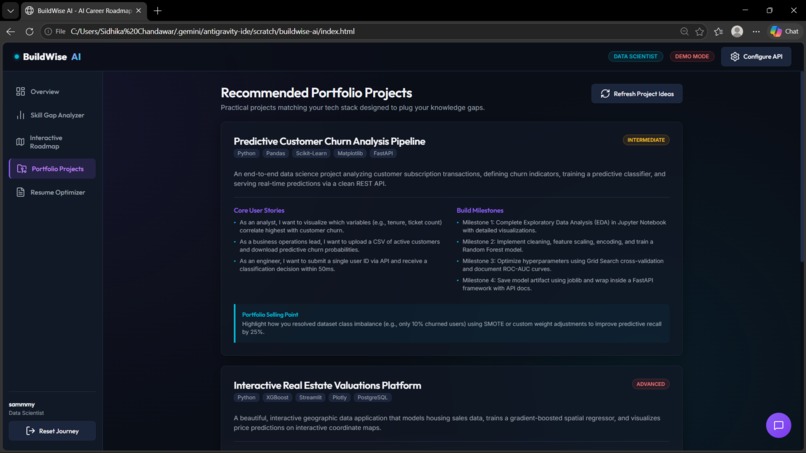Click the BuildWise AI logo
806x453 pixels.
(x=47, y=57)
